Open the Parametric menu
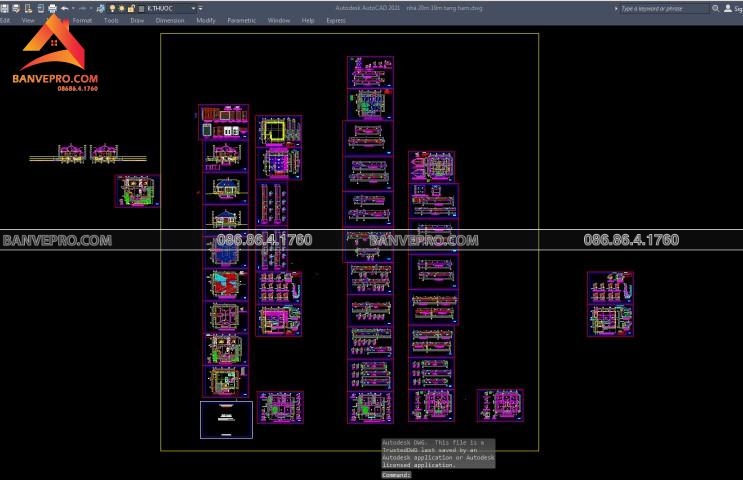 [242, 20]
